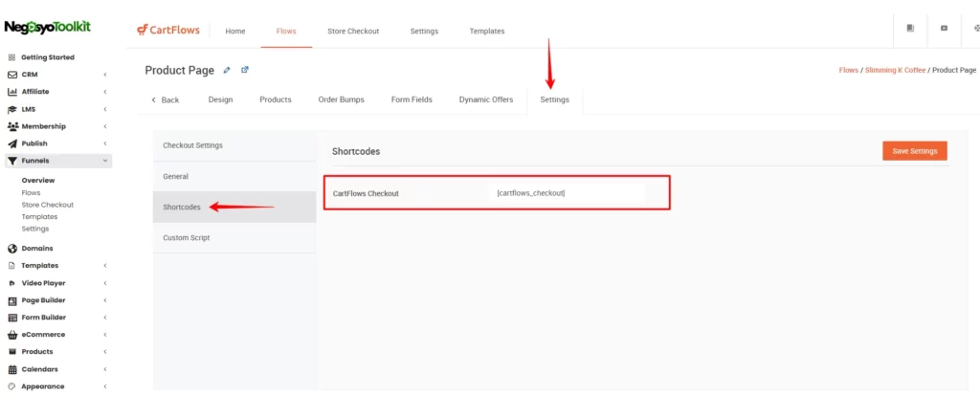Open Settings in CartFlows top navigation
The height and width of the screenshot is (396, 980).
(424, 32)
